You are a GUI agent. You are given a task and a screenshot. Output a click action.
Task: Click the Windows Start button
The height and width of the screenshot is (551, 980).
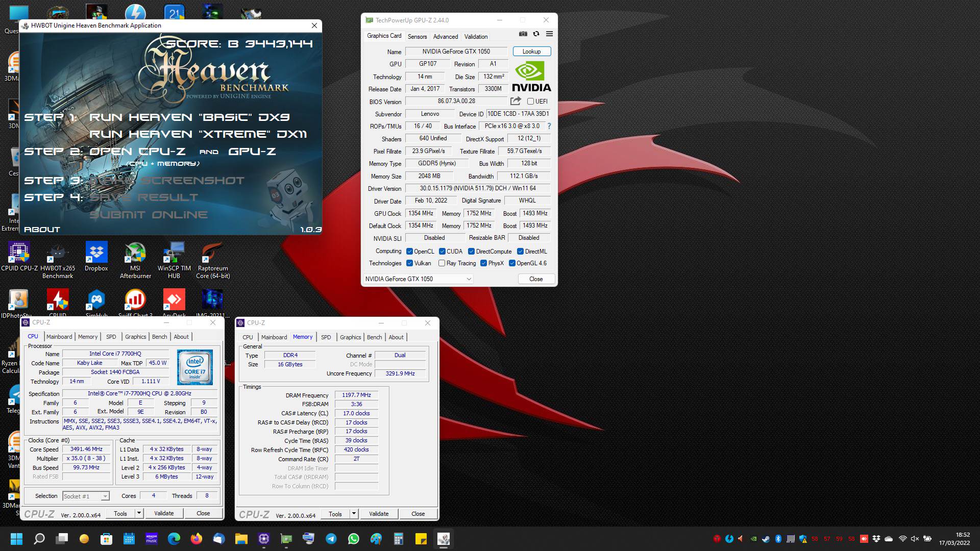(x=16, y=539)
